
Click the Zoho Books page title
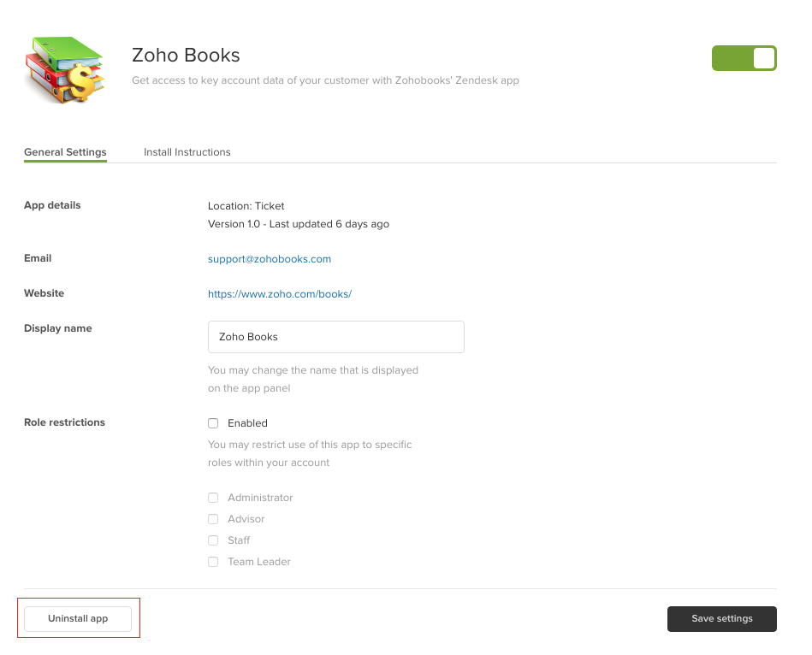click(x=186, y=56)
